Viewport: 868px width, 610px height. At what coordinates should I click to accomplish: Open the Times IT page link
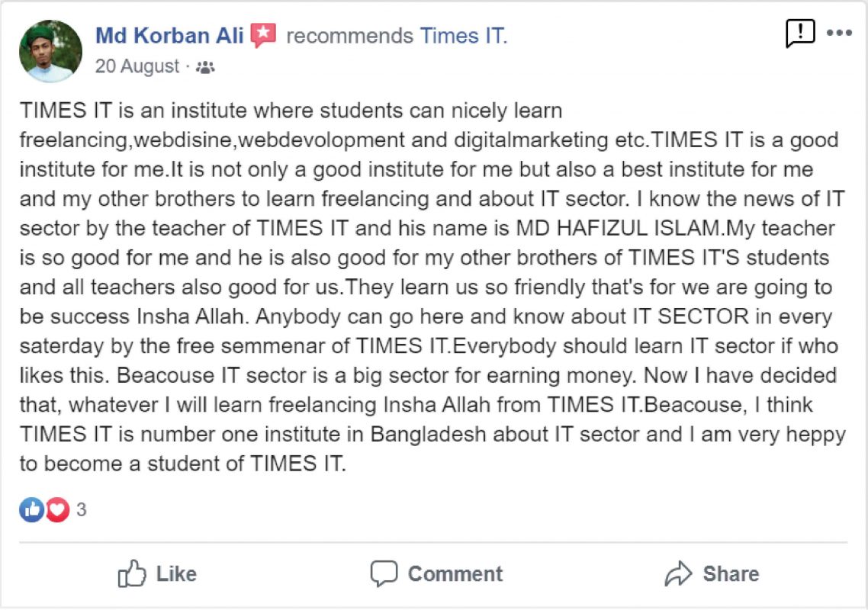click(463, 35)
